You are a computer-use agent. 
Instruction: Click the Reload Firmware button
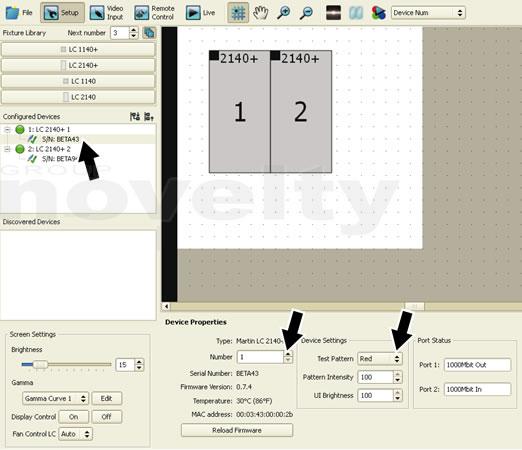[x=237, y=430]
